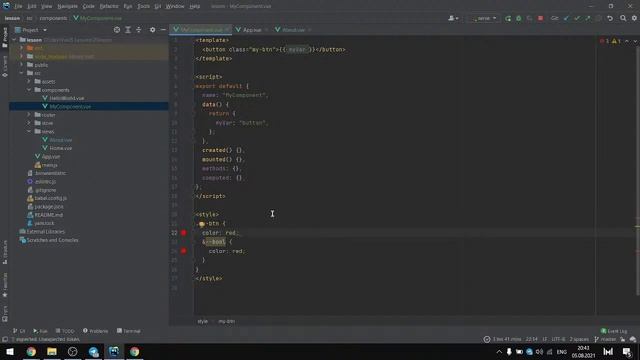Open the Window menu

(x=175, y=7)
